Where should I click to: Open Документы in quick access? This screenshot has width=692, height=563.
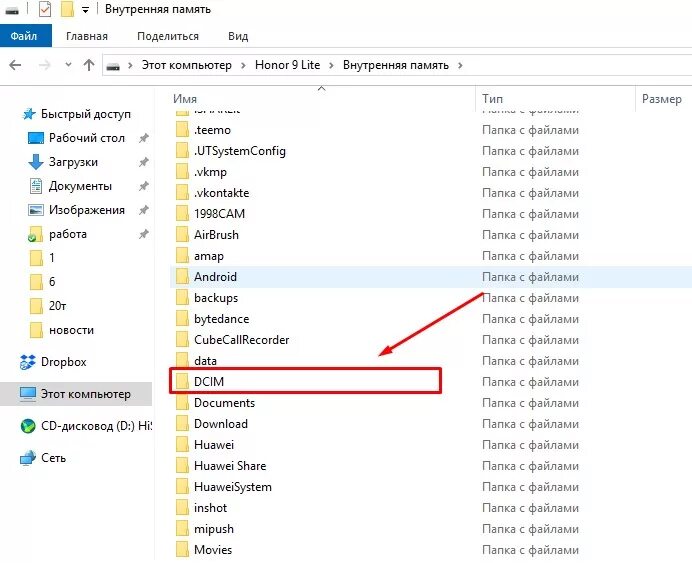click(71, 186)
